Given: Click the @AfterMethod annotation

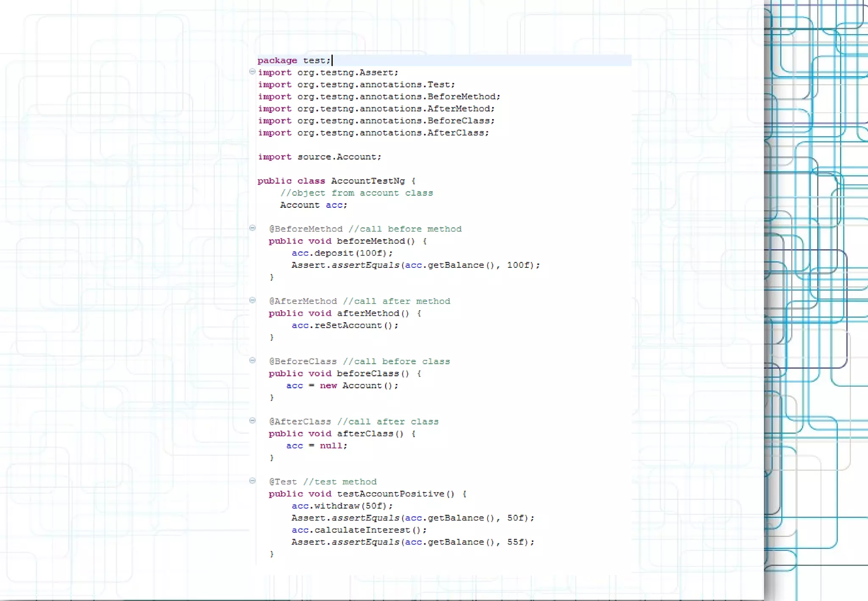Looking at the screenshot, I should (303, 301).
